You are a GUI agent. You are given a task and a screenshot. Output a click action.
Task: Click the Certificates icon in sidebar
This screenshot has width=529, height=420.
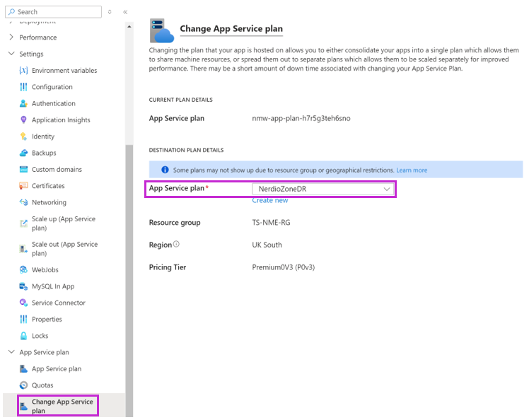pos(23,186)
